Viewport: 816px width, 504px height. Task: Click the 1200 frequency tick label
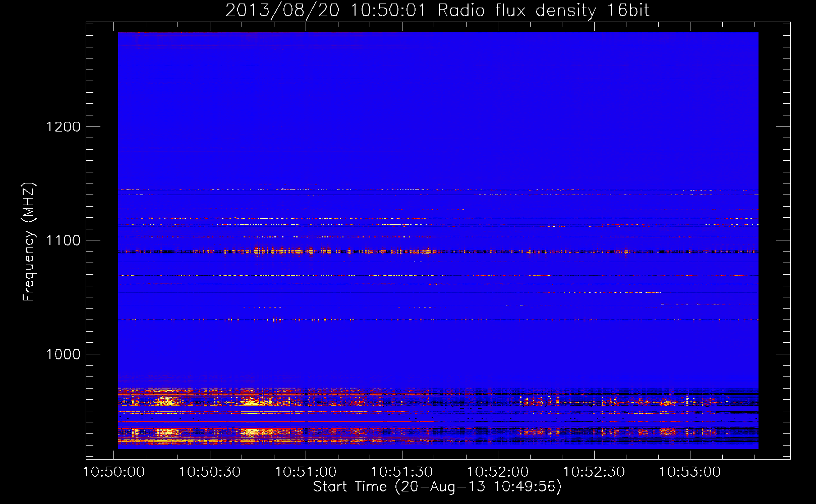(63, 127)
